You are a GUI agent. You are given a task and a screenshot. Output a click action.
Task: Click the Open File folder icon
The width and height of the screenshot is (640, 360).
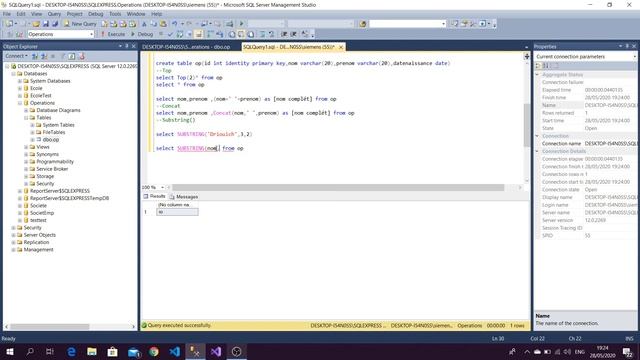pos(36,24)
